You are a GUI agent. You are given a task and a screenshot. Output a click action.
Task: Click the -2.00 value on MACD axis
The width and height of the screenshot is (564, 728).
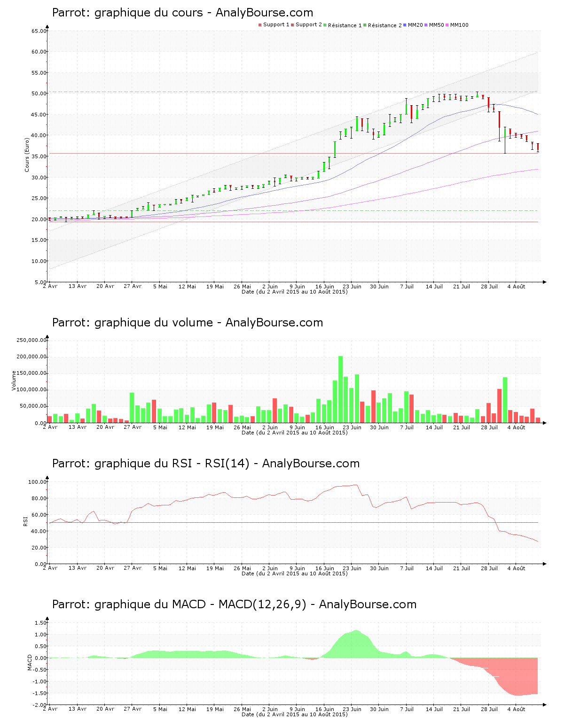[40, 705]
